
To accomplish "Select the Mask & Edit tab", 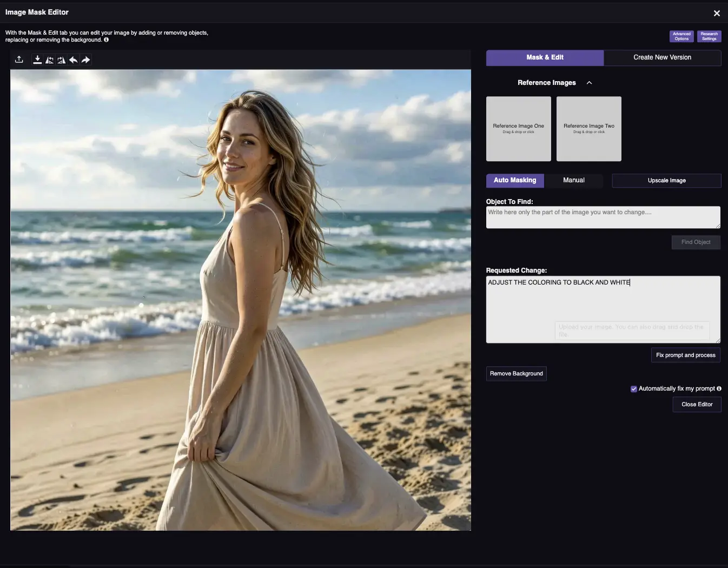I will point(545,57).
